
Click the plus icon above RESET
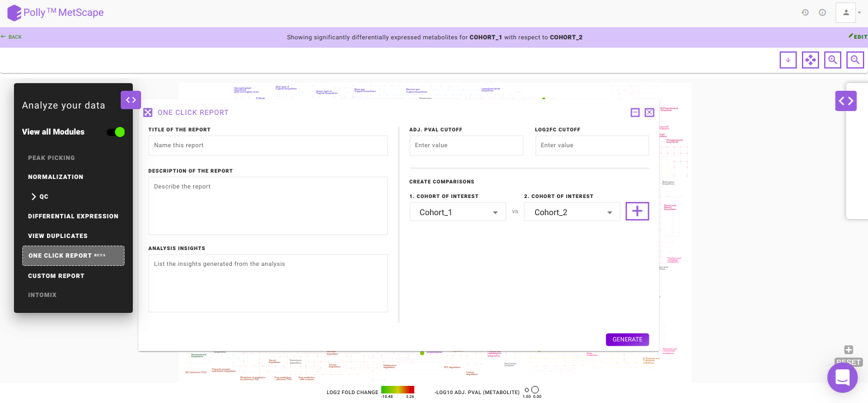pos(848,350)
